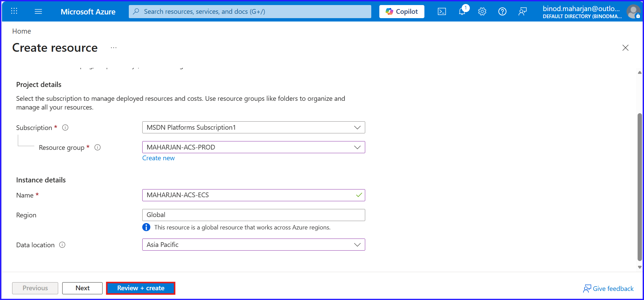Click Give feedback link
This screenshot has height=300, width=644.
pyautogui.click(x=608, y=289)
